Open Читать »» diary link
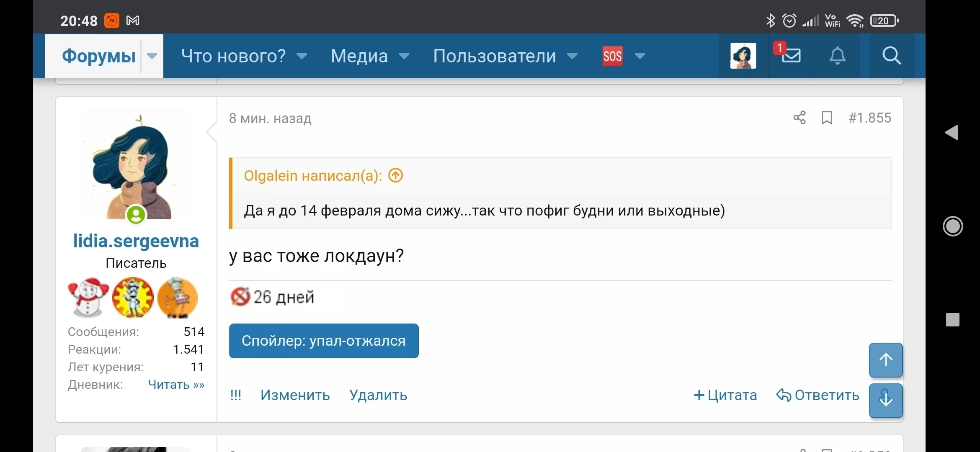The height and width of the screenshot is (452, 980). pos(176,384)
